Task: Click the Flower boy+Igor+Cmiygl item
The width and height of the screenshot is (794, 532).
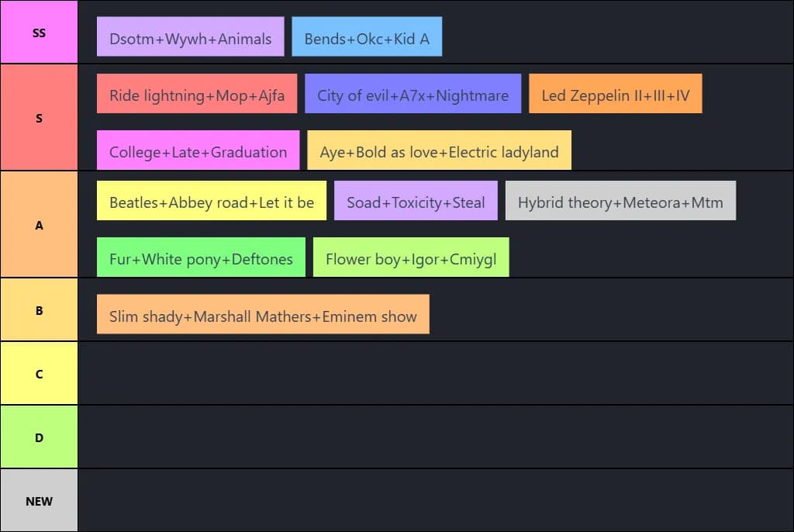Action: click(x=411, y=258)
